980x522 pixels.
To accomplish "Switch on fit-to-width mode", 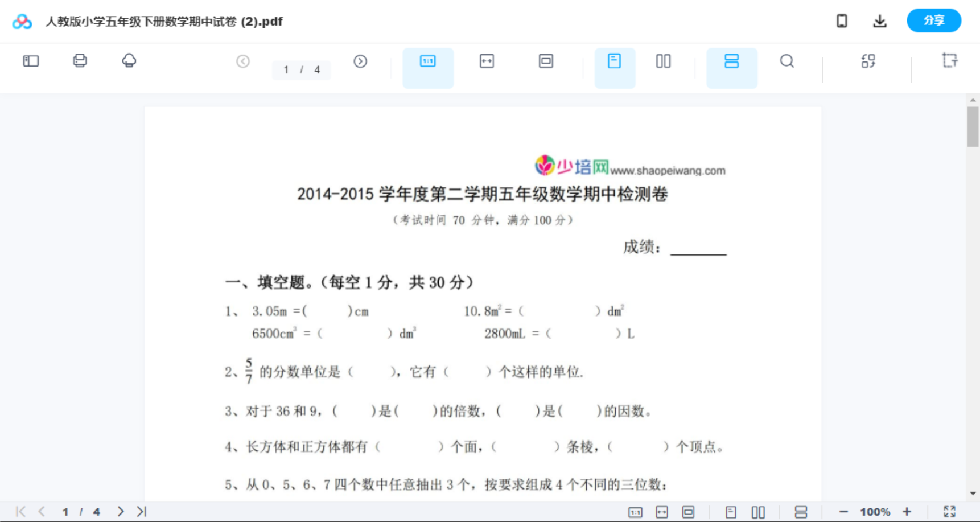I will 487,60.
